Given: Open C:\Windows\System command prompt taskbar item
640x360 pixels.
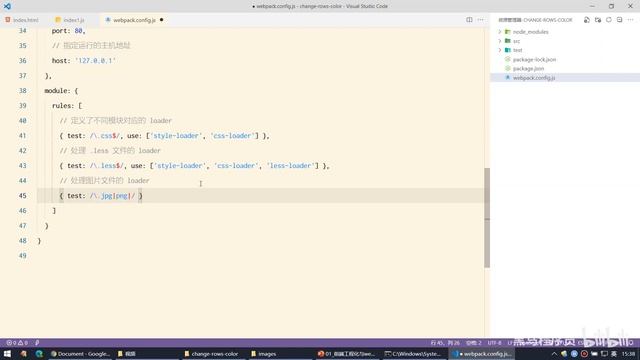Looking at the screenshot, I should 413,354.
